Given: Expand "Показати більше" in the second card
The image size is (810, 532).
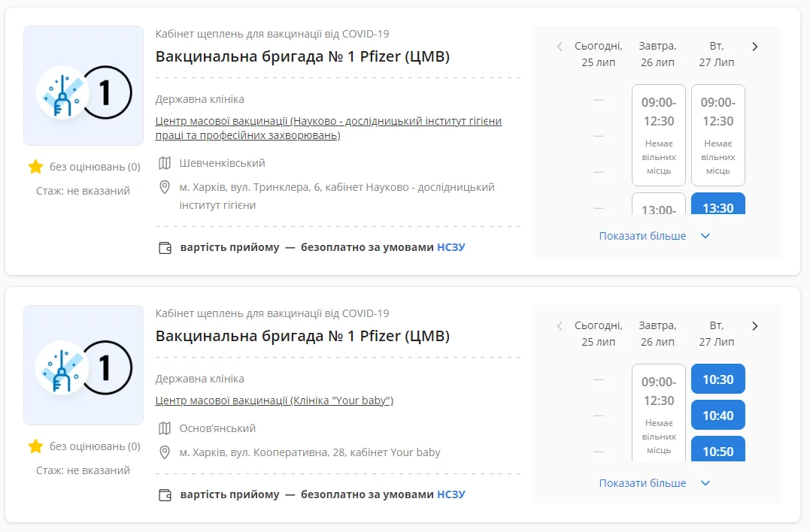Looking at the screenshot, I should click(642, 483).
